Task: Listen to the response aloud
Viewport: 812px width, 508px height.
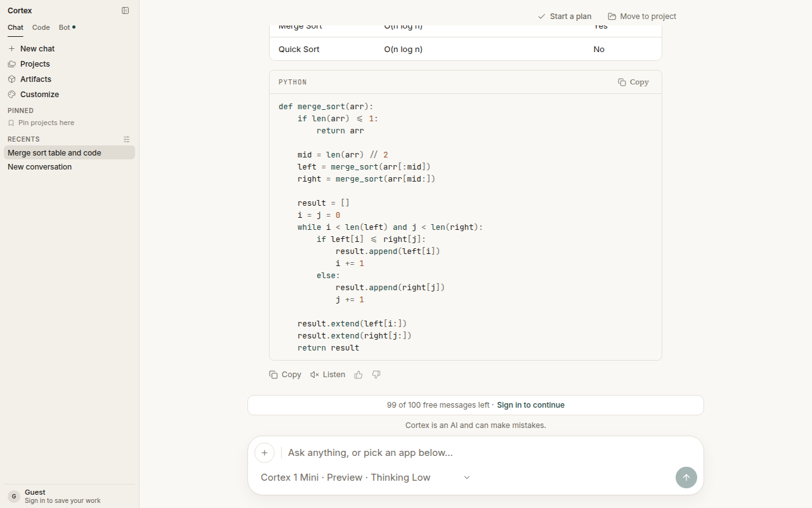Action: [x=327, y=375]
